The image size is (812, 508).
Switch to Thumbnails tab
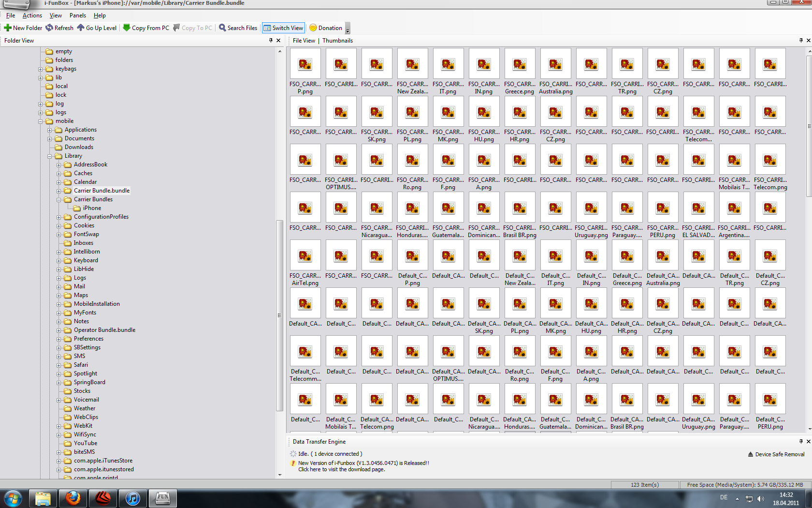point(337,41)
